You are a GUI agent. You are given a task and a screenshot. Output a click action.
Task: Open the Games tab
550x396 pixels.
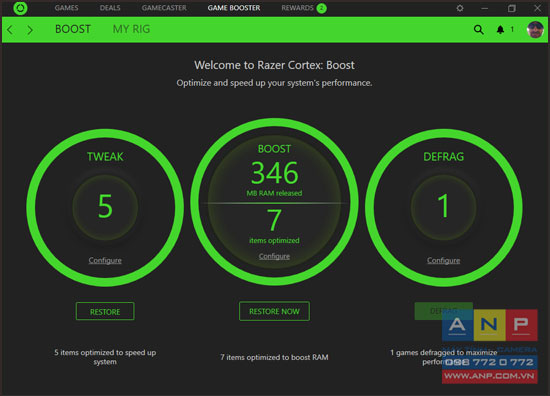click(x=66, y=8)
